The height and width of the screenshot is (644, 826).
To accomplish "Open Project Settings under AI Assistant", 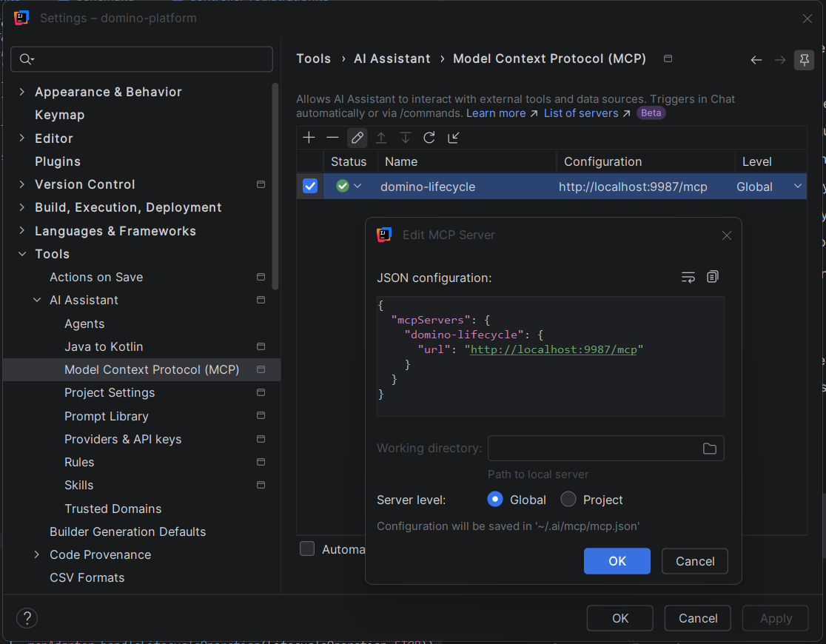I will (x=110, y=392).
